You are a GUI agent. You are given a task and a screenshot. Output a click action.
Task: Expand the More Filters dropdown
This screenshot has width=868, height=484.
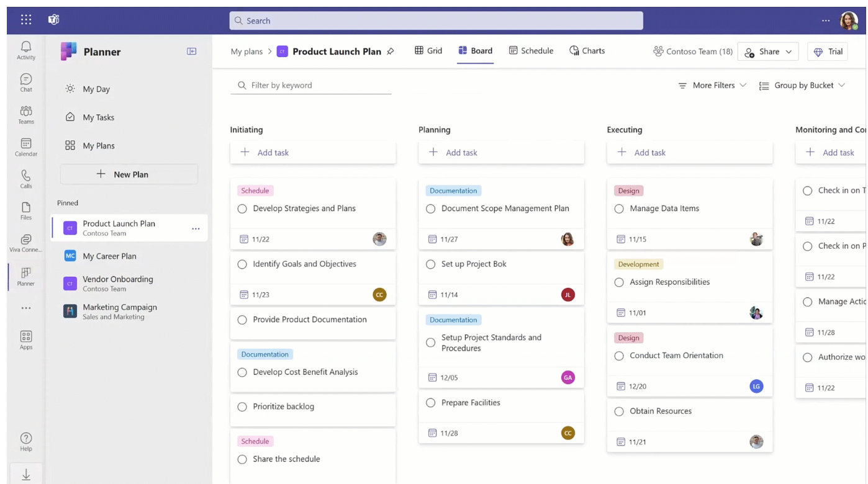(x=712, y=86)
